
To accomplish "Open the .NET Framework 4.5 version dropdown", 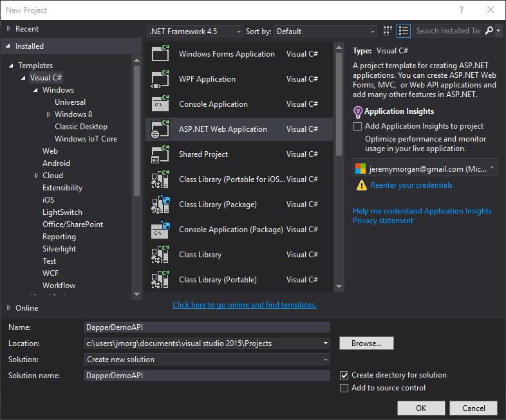I will click(x=194, y=32).
